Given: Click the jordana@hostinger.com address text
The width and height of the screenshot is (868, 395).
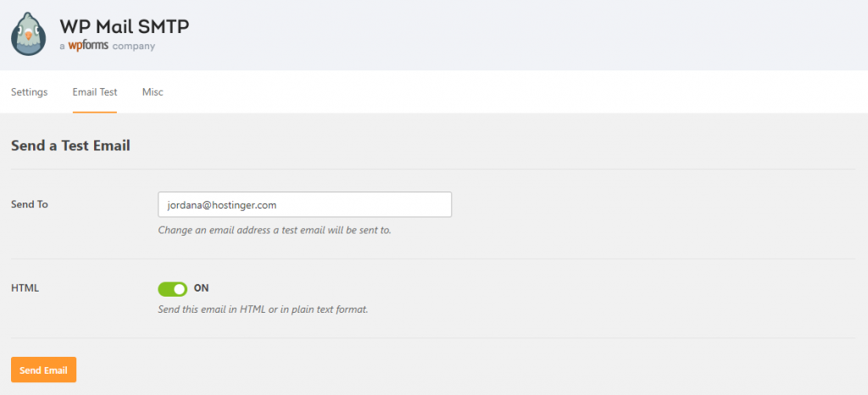Looking at the screenshot, I should (222, 204).
